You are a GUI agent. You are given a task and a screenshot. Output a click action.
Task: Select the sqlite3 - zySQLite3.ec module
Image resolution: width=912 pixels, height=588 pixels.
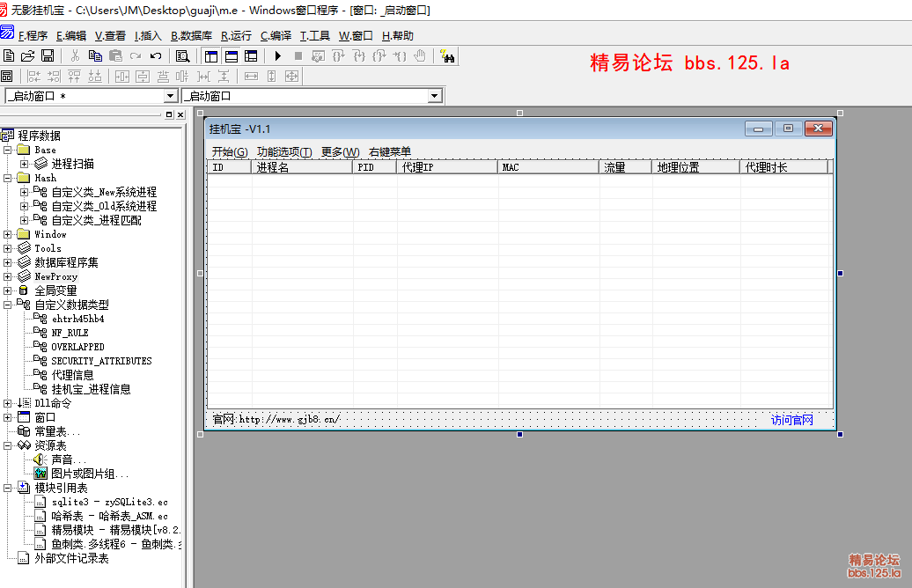tap(109, 502)
